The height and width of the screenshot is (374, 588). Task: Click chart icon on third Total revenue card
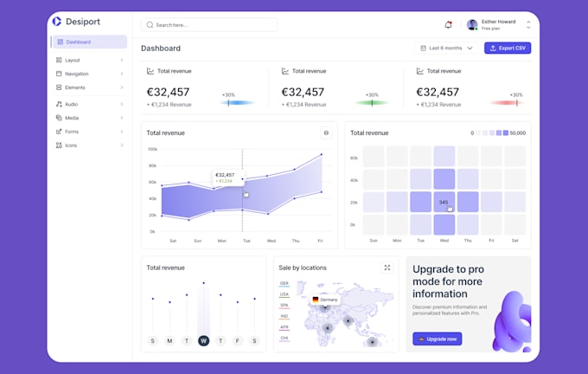coord(420,71)
